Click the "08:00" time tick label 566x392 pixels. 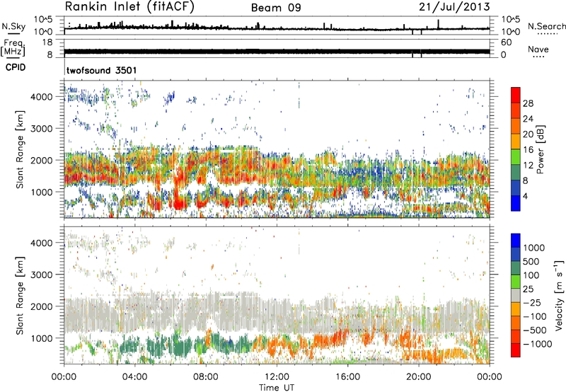[x=206, y=377]
